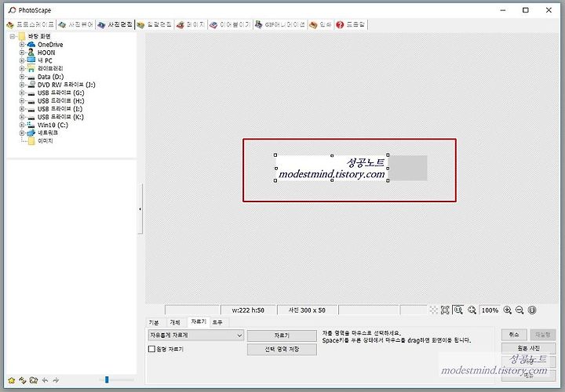The image size is (565, 392).
Task: Select OneDrive in the folder tree
Action: pos(50,45)
